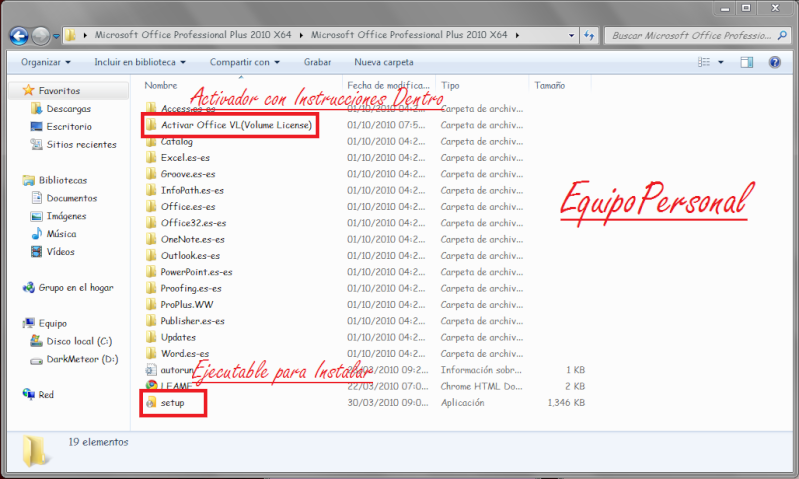The width and height of the screenshot is (799, 479).
Task: Select the Activar Office VL folder icon
Action: (151, 125)
